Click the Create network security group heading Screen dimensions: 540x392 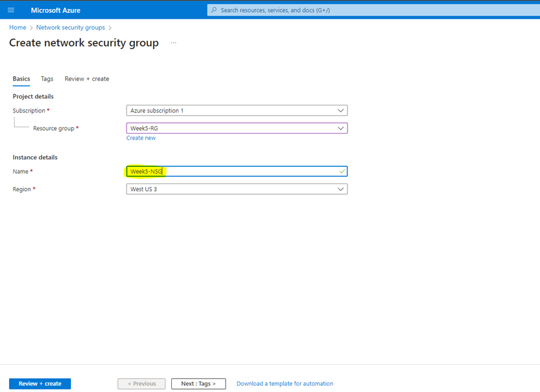click(x=84, y=43)
